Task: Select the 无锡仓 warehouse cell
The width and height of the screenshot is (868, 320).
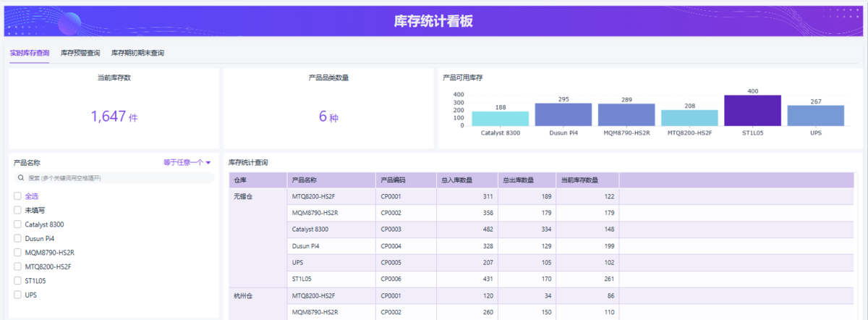Action: click(x=242, y=196)
